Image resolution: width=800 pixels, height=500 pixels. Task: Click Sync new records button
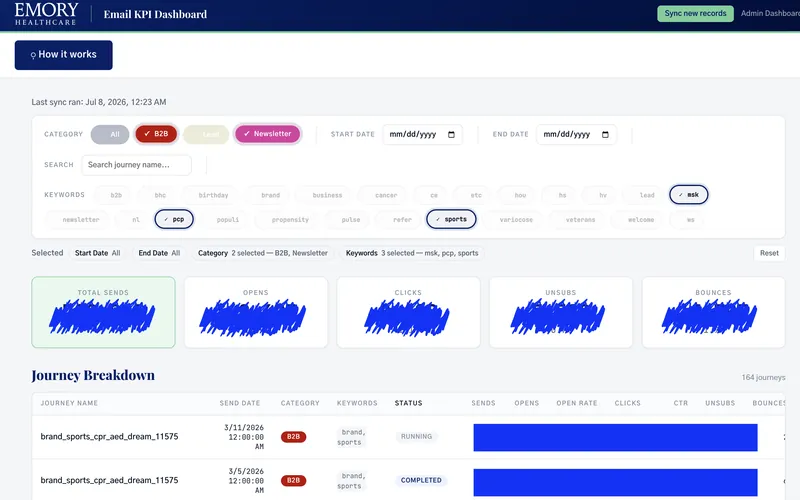click(x=695, y=13)
